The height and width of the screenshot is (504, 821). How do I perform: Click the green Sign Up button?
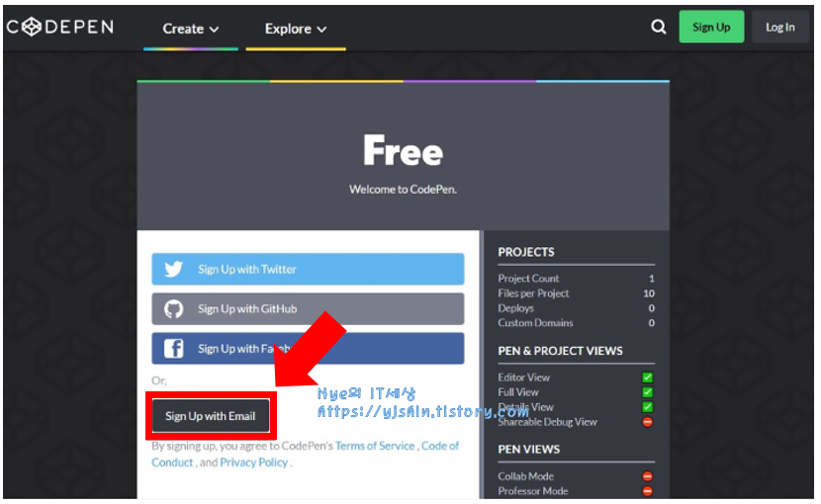[x=711, y=27]
